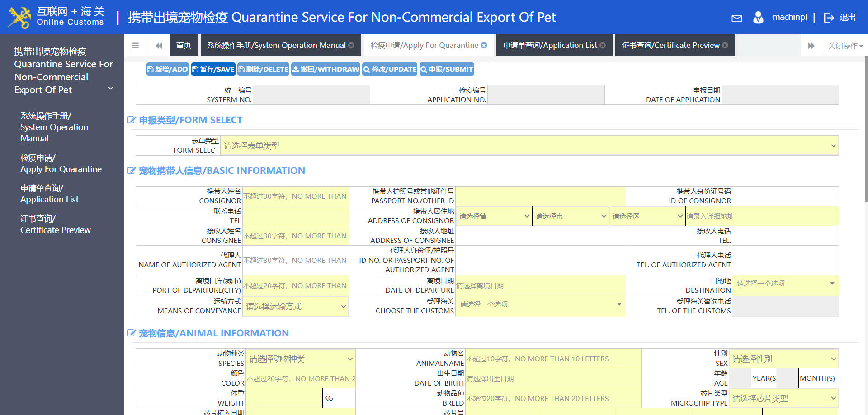Expand the close operations dropdown menu
This screenshot has height=415, width=868.
845,46
